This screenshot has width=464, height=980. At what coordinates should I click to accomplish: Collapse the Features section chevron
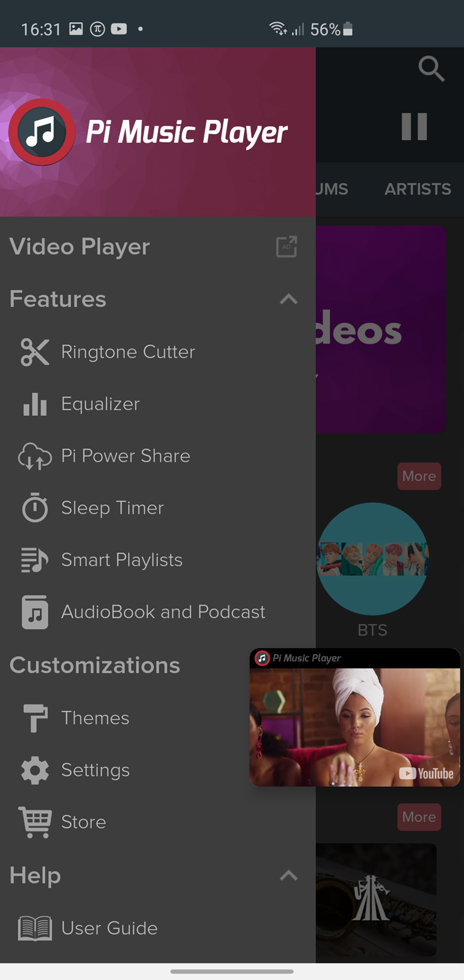coord(288,299)
